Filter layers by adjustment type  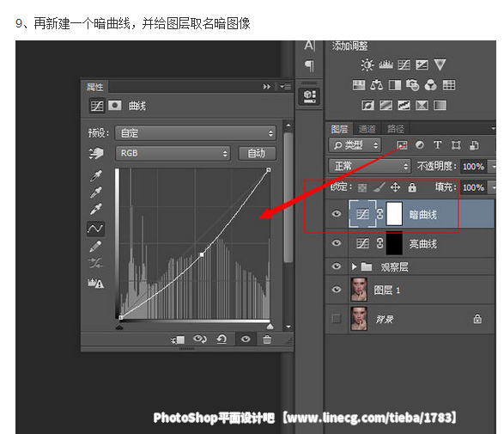point(420,145)
